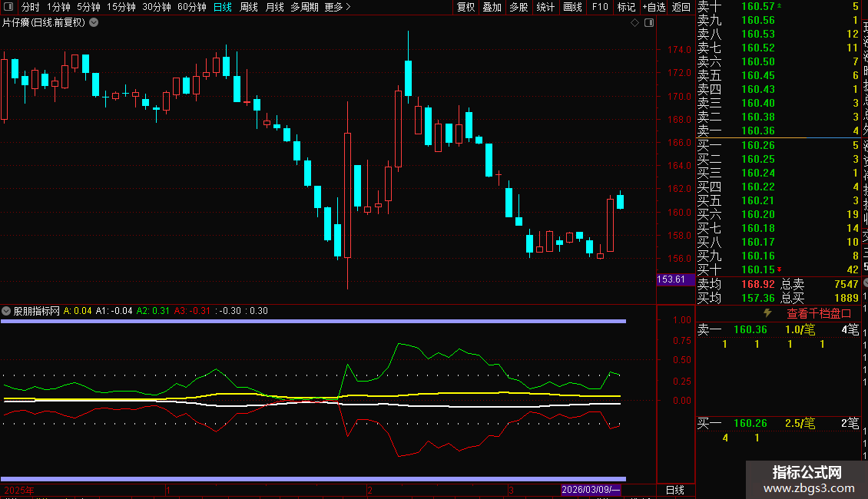Image resolution: width=868 pixels, height=499 pixels.
Task: Open 查看千档盘口 link
Action: point(819,313)
